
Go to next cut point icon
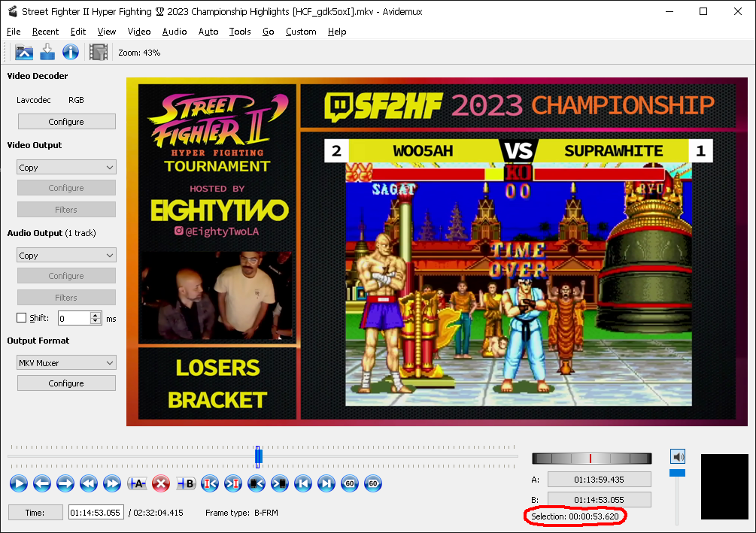233,483
